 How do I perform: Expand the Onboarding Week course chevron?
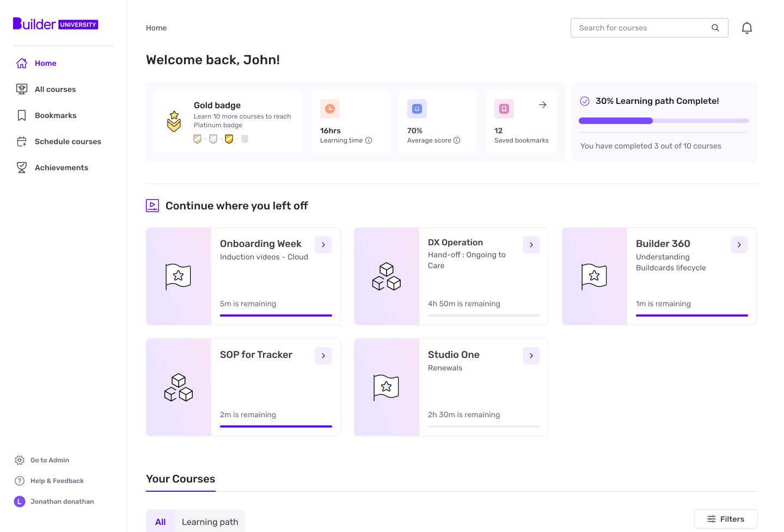point(323,245)
